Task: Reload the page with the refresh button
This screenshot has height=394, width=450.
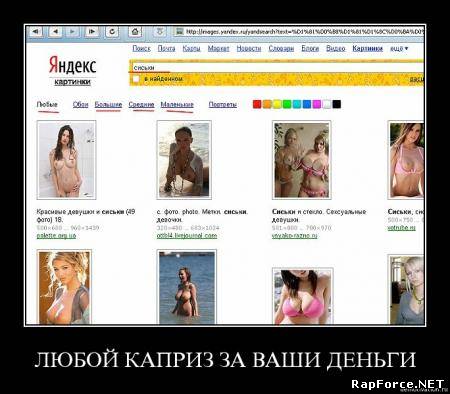Action: point(112,32)
